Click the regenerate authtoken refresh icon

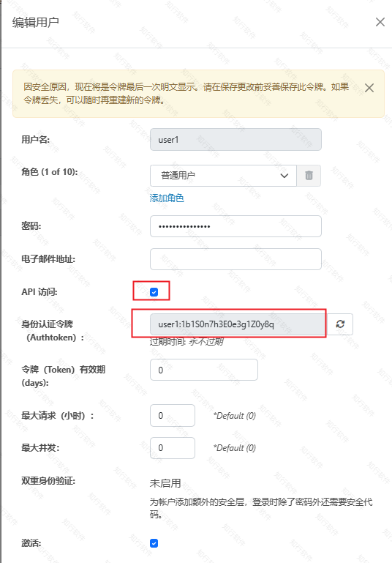pyautogui.click(x=340, y=324)
